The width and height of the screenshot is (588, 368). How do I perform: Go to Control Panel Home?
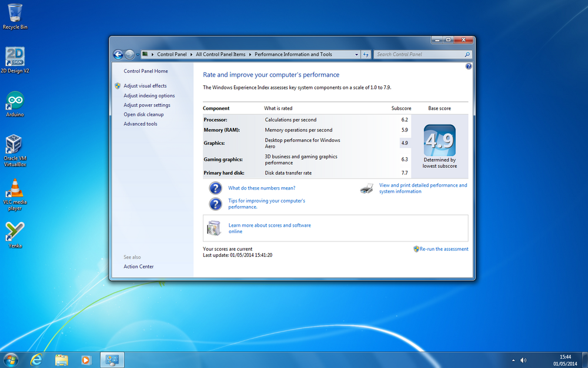coord(146,71)
